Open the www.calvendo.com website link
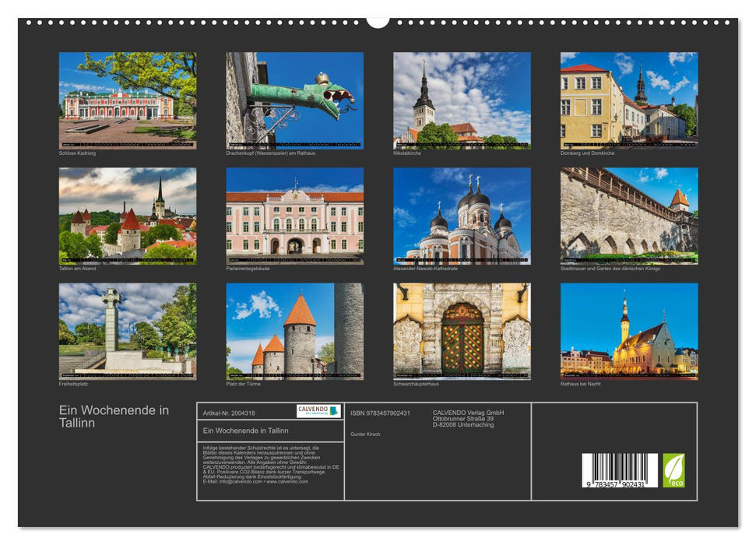 pyautogui.click(x=288, y=480)
